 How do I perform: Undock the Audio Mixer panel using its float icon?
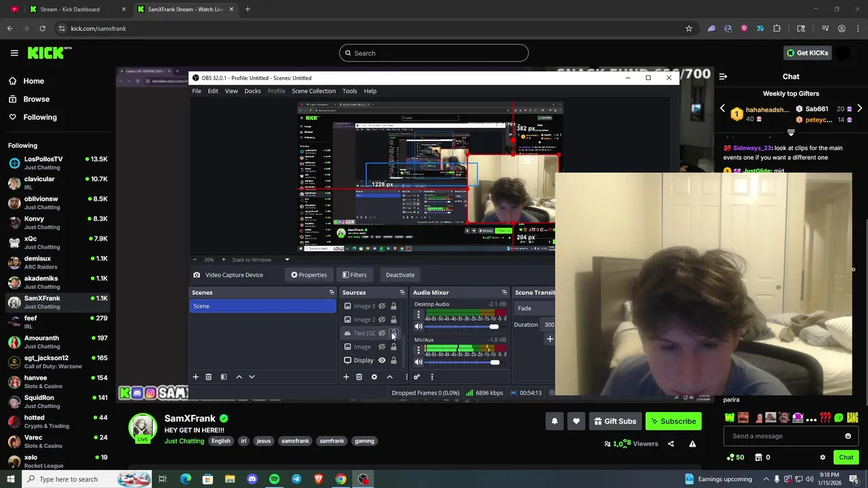[x=504, y=293]
